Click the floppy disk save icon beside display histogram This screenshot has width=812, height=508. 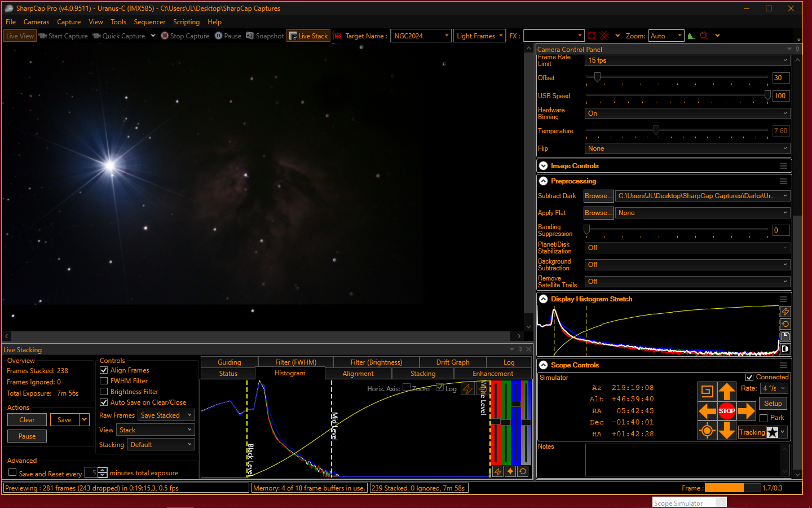point(785,336)
